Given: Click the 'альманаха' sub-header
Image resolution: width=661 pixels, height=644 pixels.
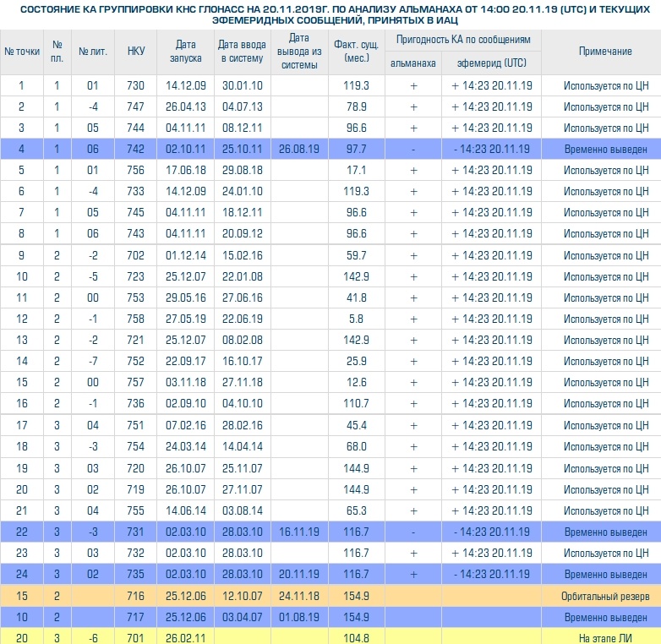Looking at the screenshot, I should click(x=413, y=63).
